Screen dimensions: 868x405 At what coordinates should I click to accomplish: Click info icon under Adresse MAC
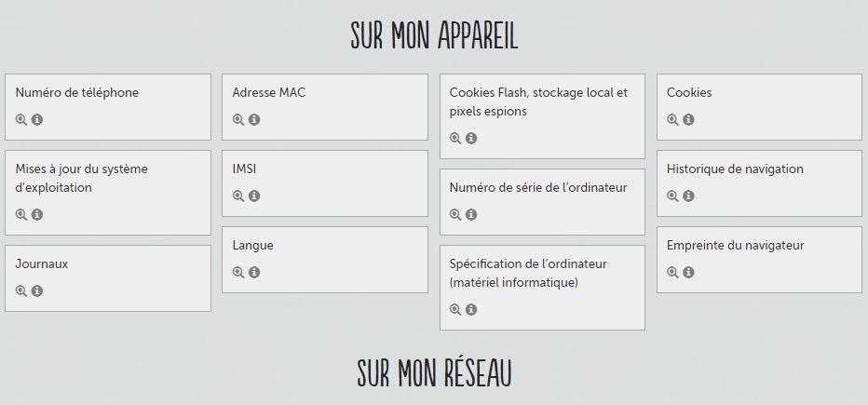(254, 119)
